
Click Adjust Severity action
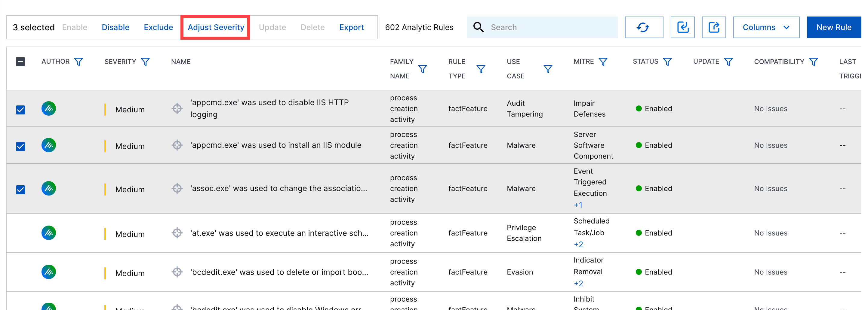click(x=216, y=27)
